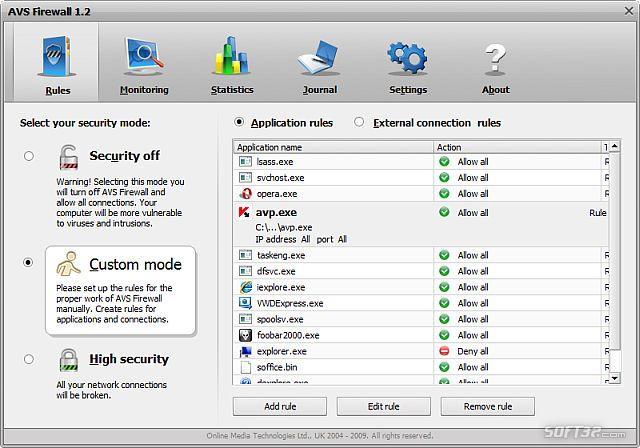The image size is (640, 448).
Task: Select External connection rules radio button
Action: tap(359, 122)
